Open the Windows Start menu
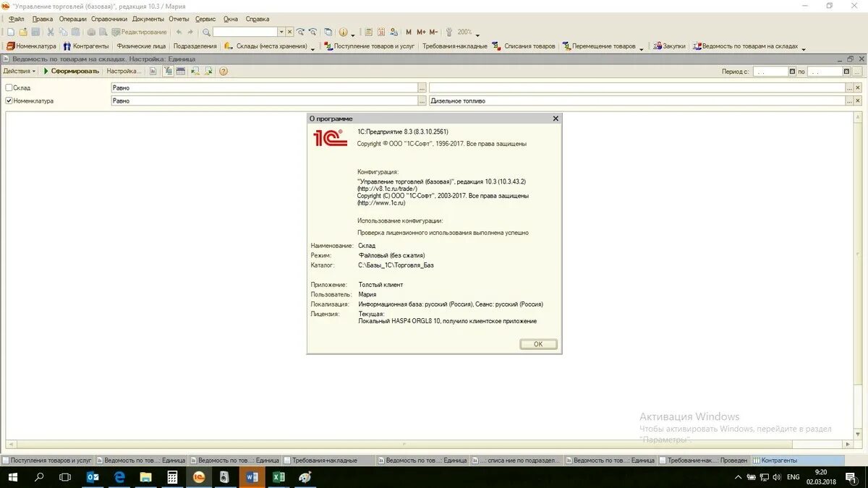 (x=13, y=477)
